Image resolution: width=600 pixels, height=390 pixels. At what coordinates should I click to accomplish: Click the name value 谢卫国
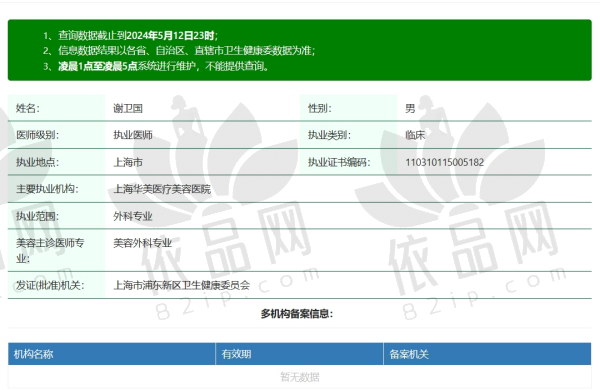[x=128, y=108]
